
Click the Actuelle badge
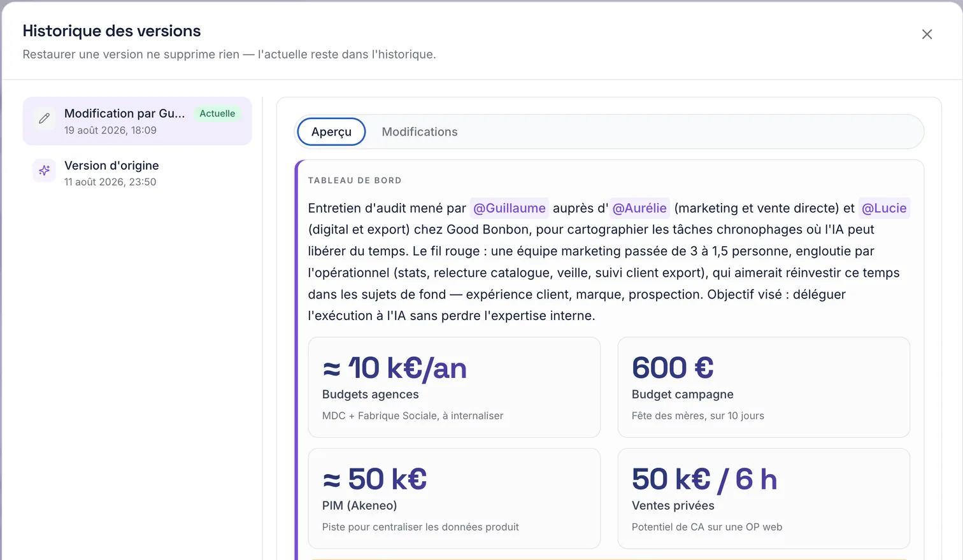click(x=217, y=113)
